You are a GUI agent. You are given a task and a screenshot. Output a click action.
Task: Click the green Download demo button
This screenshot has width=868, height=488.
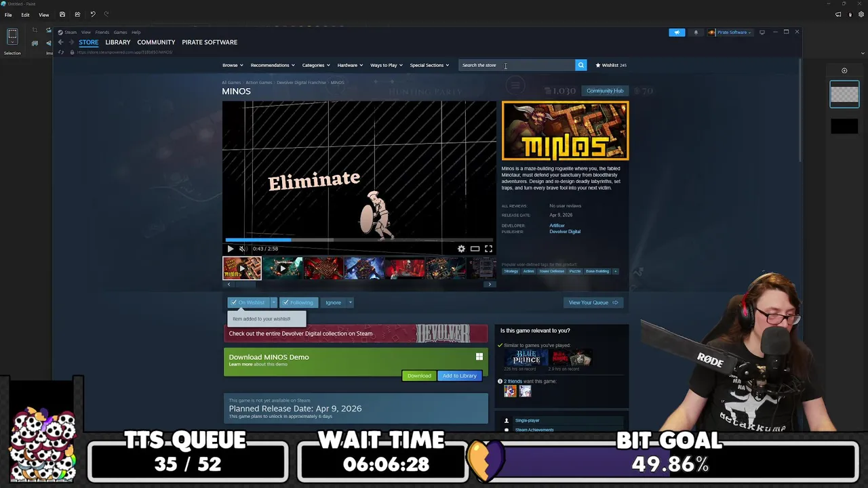point(419,375)
